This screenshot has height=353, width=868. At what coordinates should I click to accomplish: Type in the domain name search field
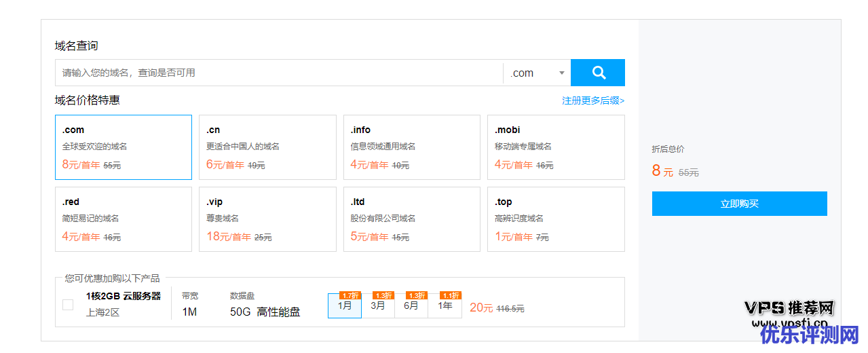coord(278,73)
